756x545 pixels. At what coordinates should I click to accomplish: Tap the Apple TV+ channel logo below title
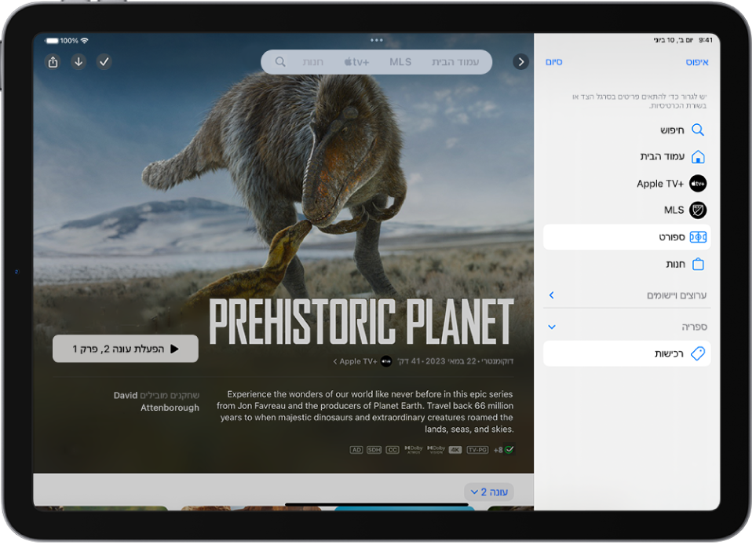(x=386, y=362)
